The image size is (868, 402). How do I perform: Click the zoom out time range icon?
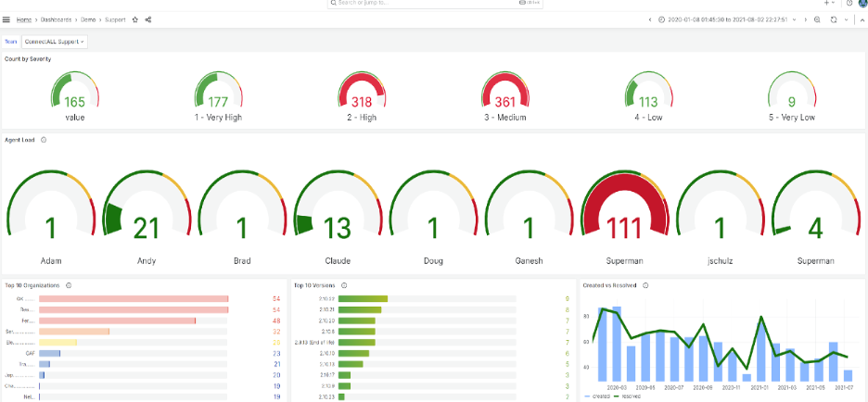(816, 19)
